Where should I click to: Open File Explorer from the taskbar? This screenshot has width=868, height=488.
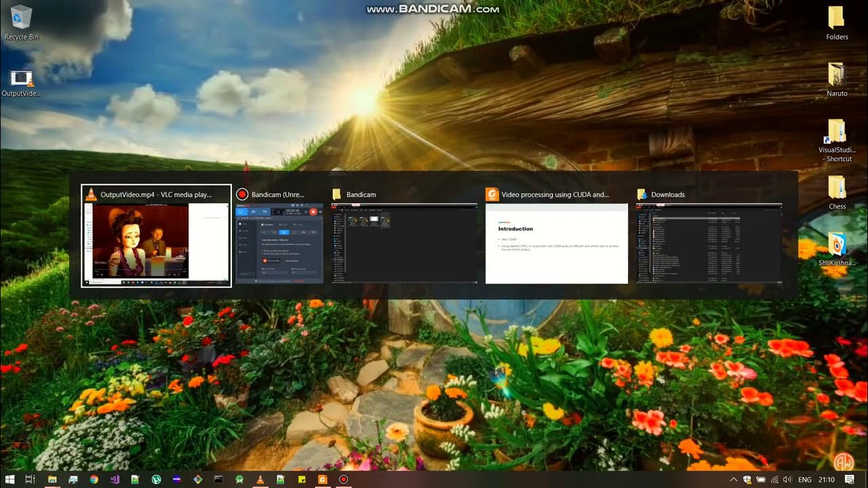[x=52, y=479]
